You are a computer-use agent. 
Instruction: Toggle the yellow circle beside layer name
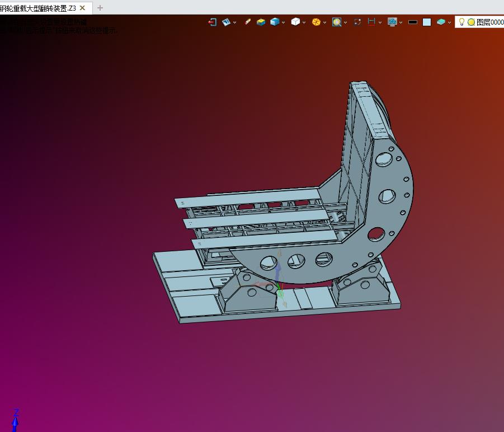point(471,22)
